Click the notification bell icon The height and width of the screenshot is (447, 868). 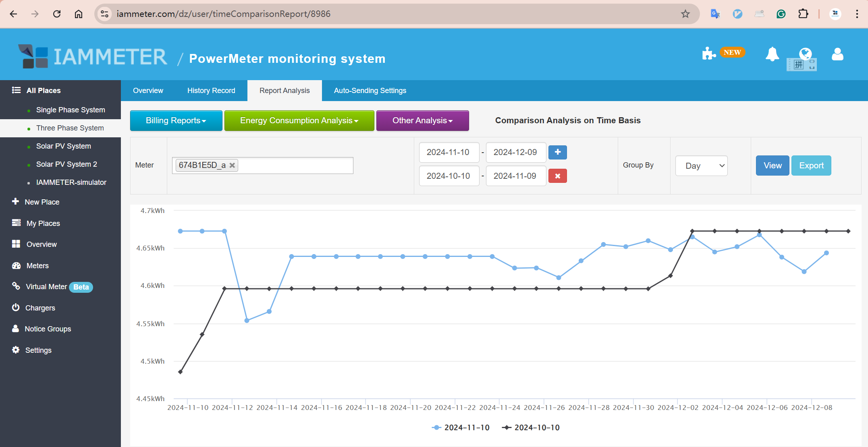(772, 55)
